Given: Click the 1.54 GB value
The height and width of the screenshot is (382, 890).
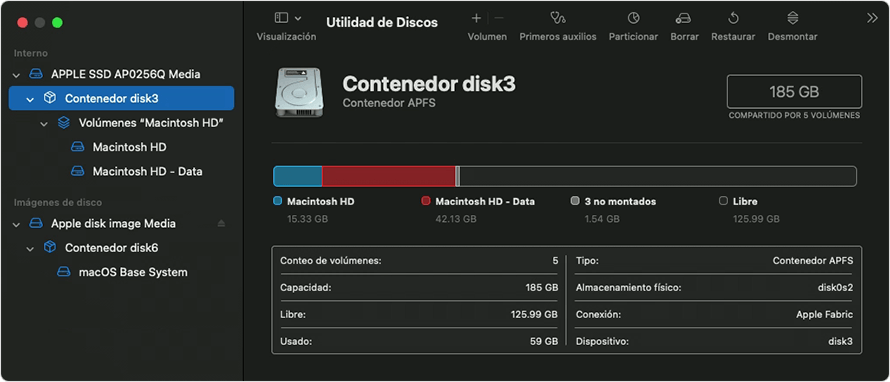Looking at the screenshot, I should point(601,219).
